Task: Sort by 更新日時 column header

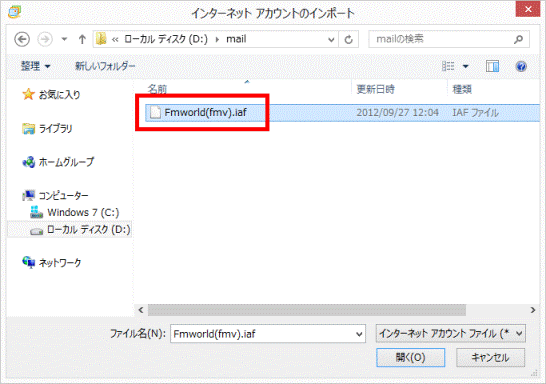Action: click(375, 89)
